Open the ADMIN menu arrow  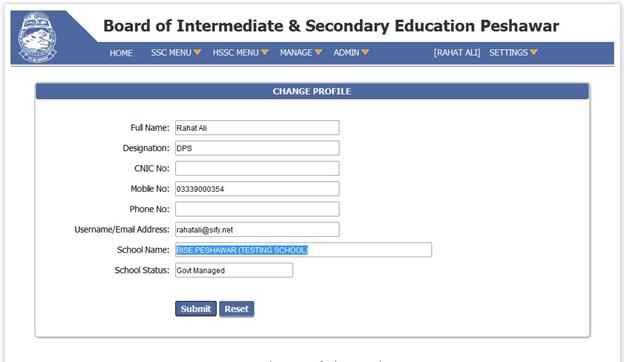point(365,52)
